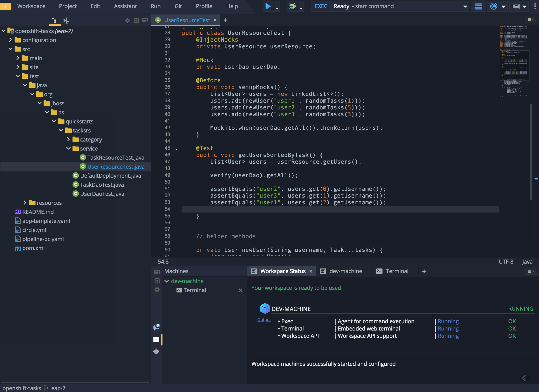The image size is (539, 392).
Task: Open TaskResourceTest.java in the tree
Action: click(x=115, y=158)
